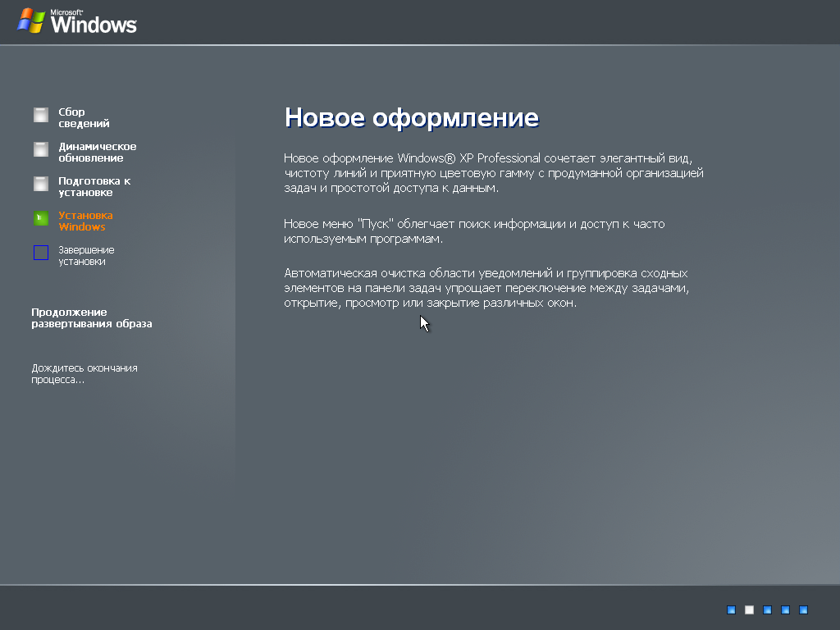This screenshot has height=630, width=840.
Task: Select the orange 'Установка Windows' label
Action: click(x=85, y=221)
